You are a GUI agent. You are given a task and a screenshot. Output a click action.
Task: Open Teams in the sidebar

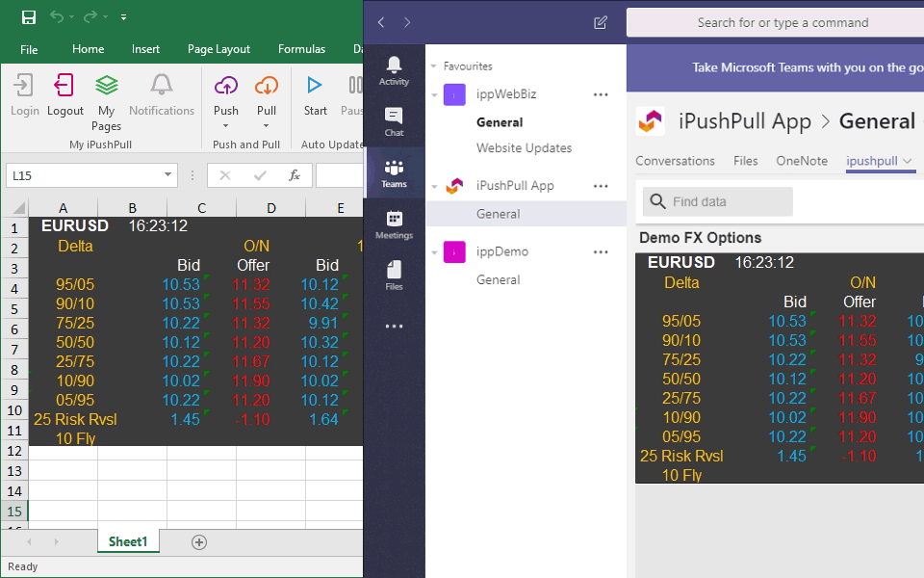(394, 173)
